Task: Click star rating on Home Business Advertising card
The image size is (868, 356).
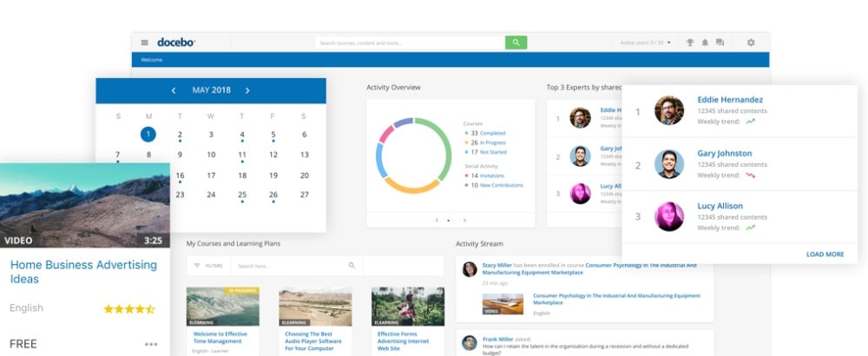Action: pyautogui.click(x=129, y=309)
